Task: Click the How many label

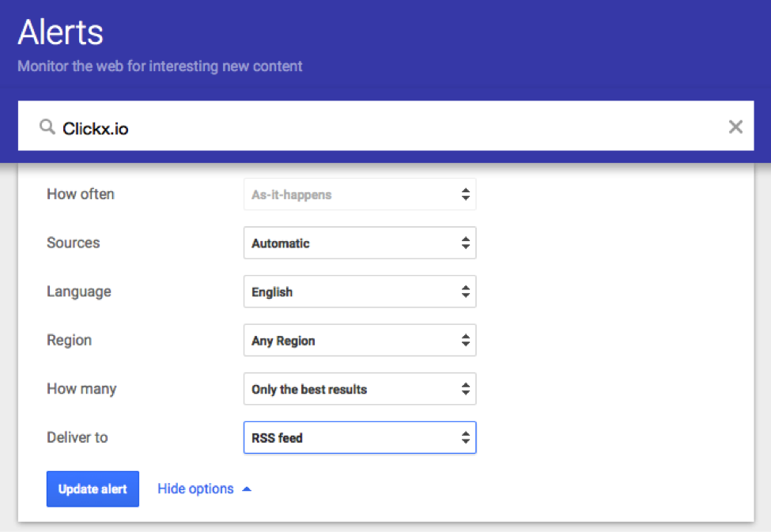Action: click(81, 389)
